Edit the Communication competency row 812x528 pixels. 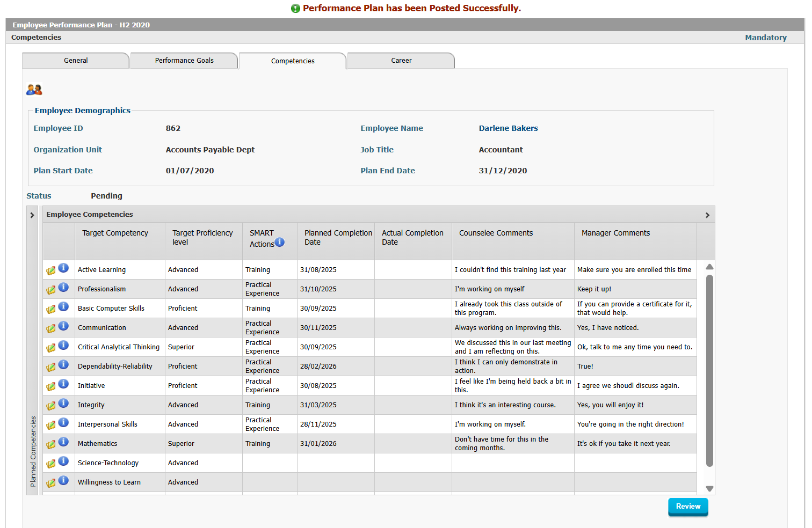(x=51, y=328)
